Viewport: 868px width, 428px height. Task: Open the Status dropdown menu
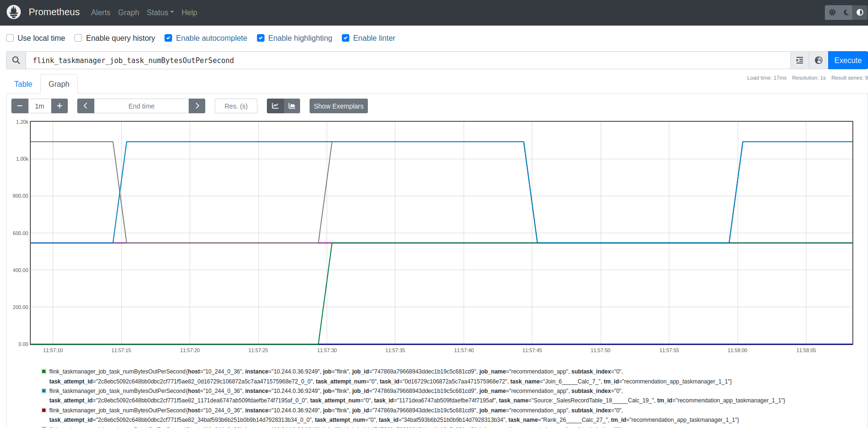click(x=160, y=12)
